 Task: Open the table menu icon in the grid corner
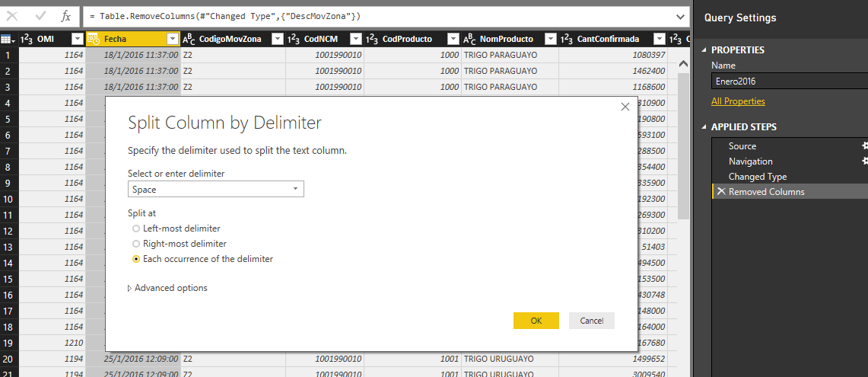tap(7, 39)
